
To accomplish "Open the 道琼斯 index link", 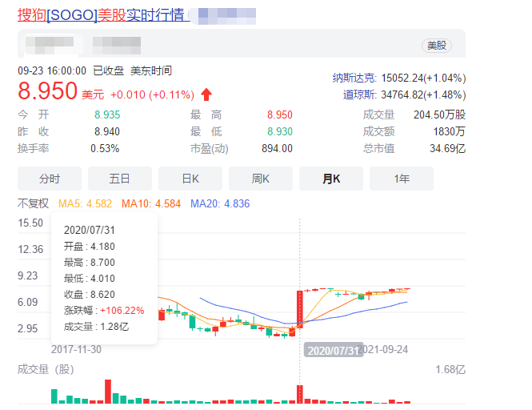I will pos(359,94).
